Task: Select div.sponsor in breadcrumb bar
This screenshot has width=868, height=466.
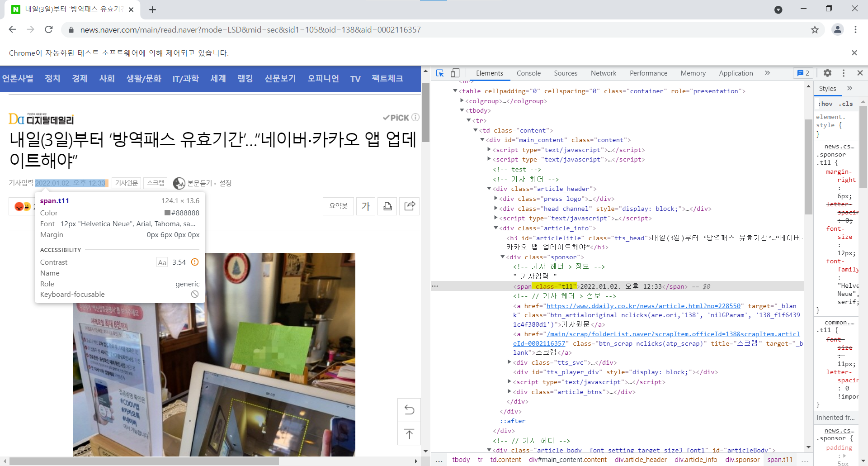Action: (742, 460)
